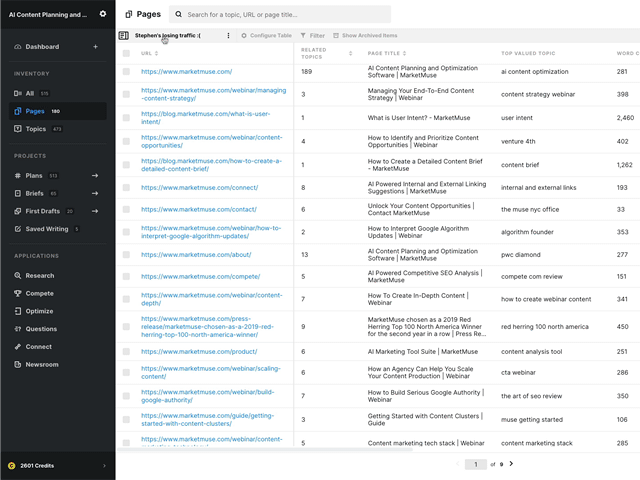The image size is (640, 480).
Task: Click the Pages header icon
Action: pyautogui.click(x=129, y=14)
